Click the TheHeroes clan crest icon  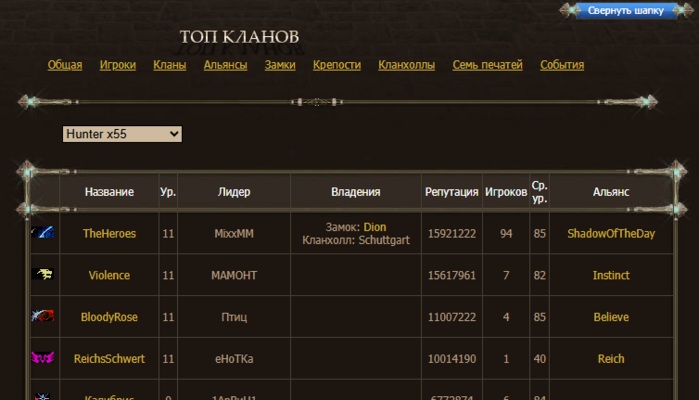pos(43,233)
